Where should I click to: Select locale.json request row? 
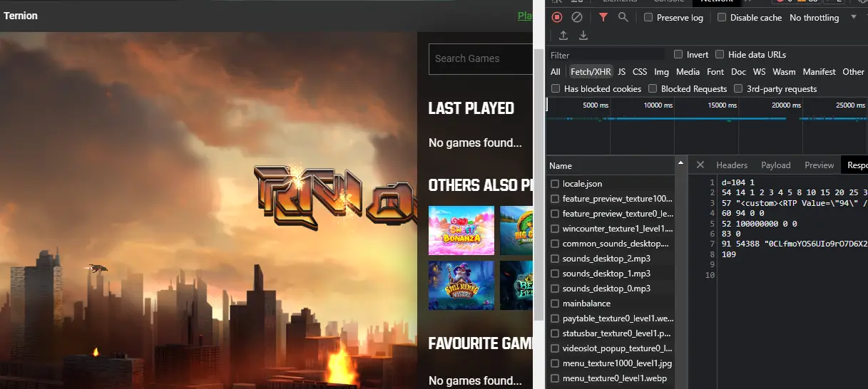tap(611, 184)
